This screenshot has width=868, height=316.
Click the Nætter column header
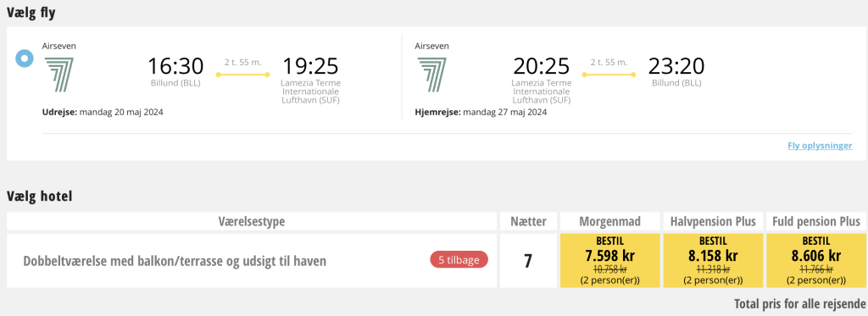click(528, 221)
